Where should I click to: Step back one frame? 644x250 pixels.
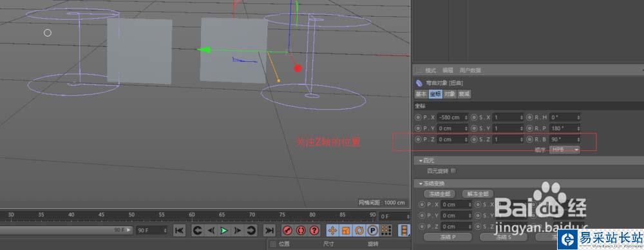click(x=211, y=230)
